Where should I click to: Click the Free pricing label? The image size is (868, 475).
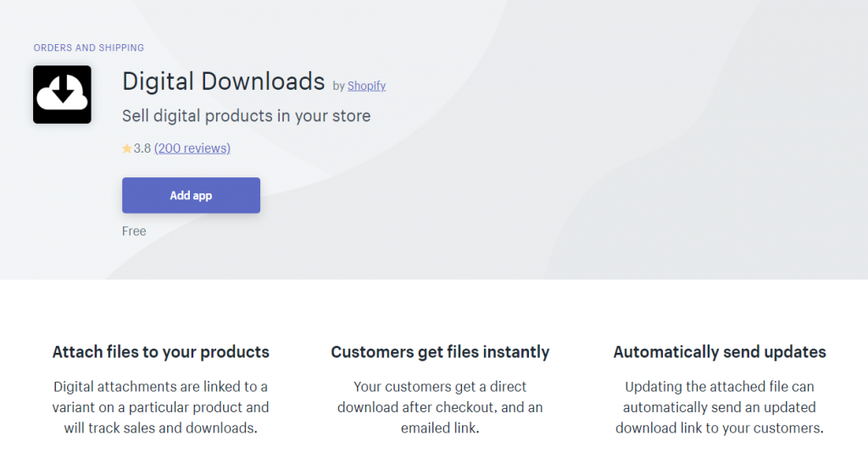pyautogui.click(x=134, y=231)
